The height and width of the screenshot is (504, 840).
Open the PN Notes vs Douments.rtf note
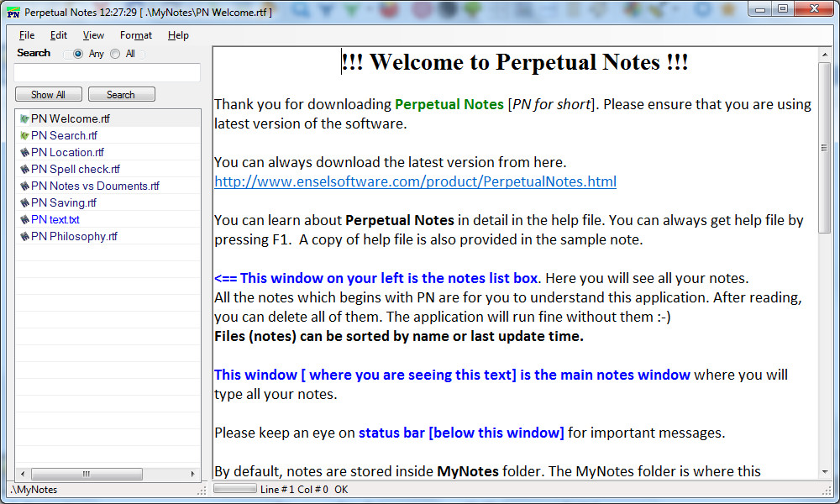[x=96, y=186]
